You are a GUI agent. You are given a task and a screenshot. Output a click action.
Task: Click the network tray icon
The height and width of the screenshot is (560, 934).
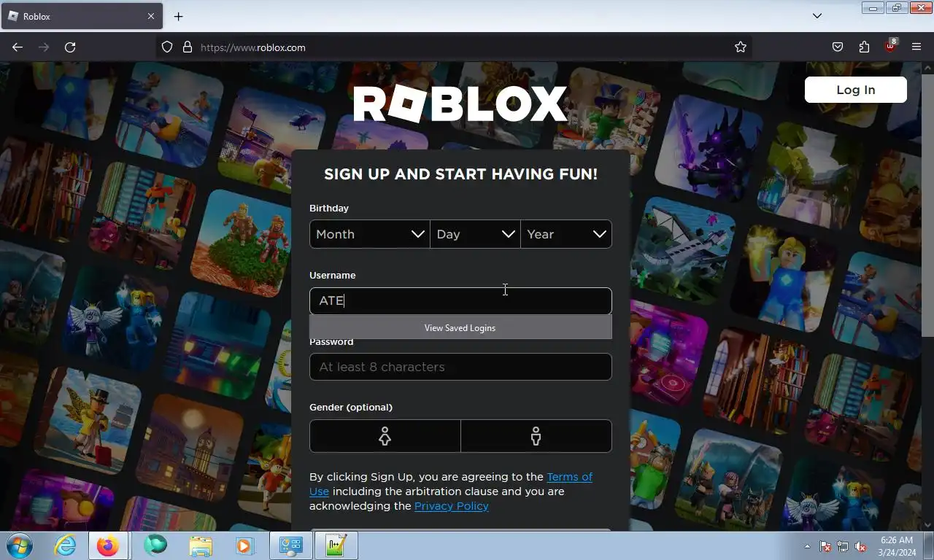(x=843, y=546)
